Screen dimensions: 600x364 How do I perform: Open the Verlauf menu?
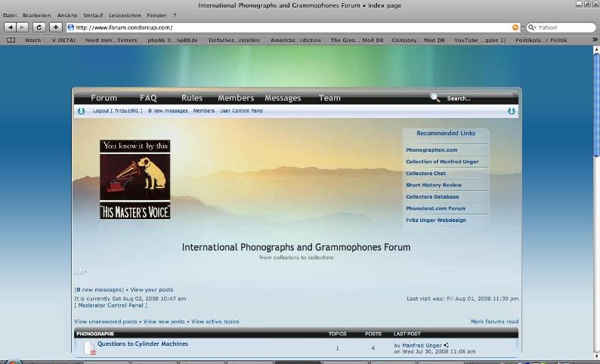pyautogui.click(x=93, y=15)
